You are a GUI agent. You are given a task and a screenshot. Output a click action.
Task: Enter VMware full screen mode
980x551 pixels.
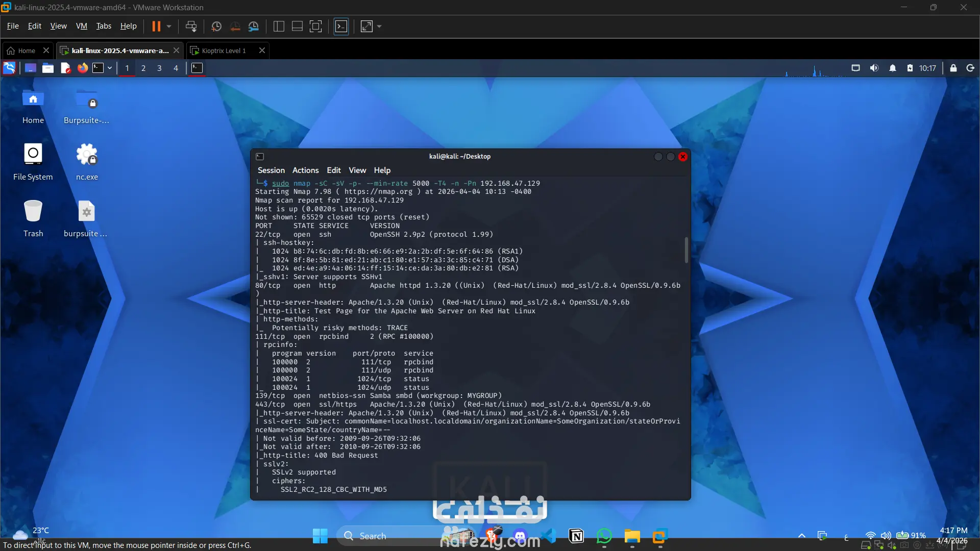316,26
